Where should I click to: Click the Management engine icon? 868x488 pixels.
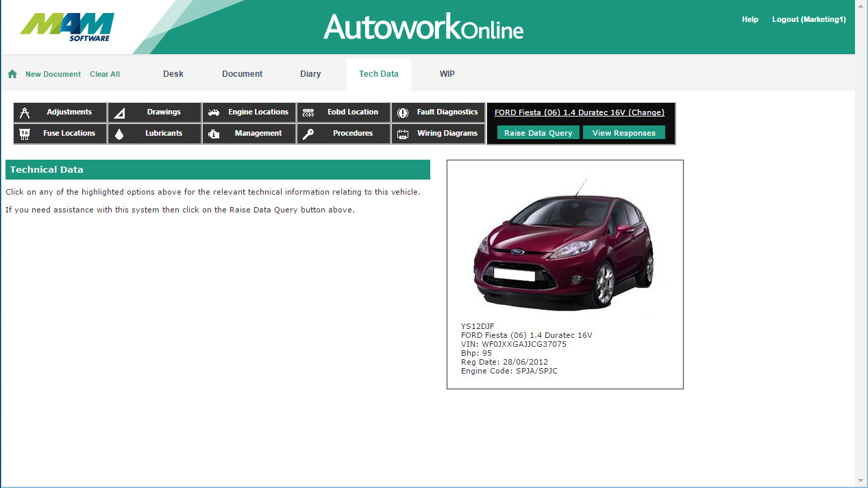[214, 134]
